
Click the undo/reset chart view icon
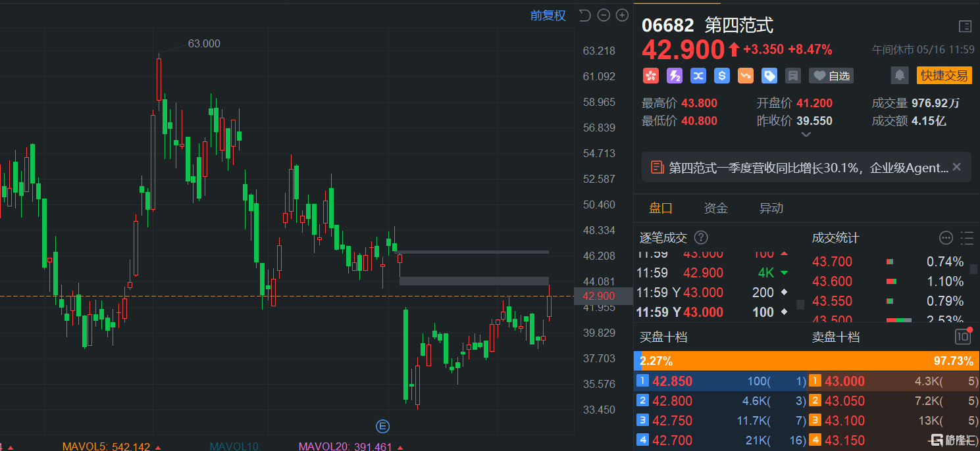point(584,16)
